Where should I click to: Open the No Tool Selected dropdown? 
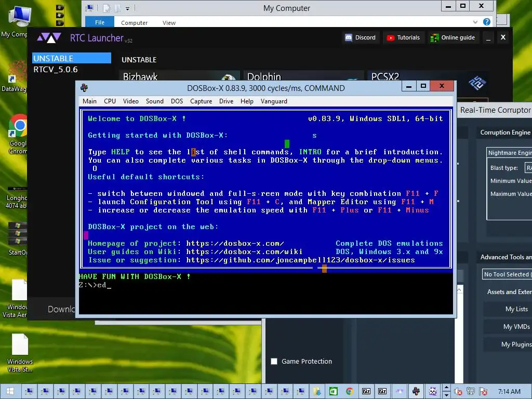click(x=507, y=274)
